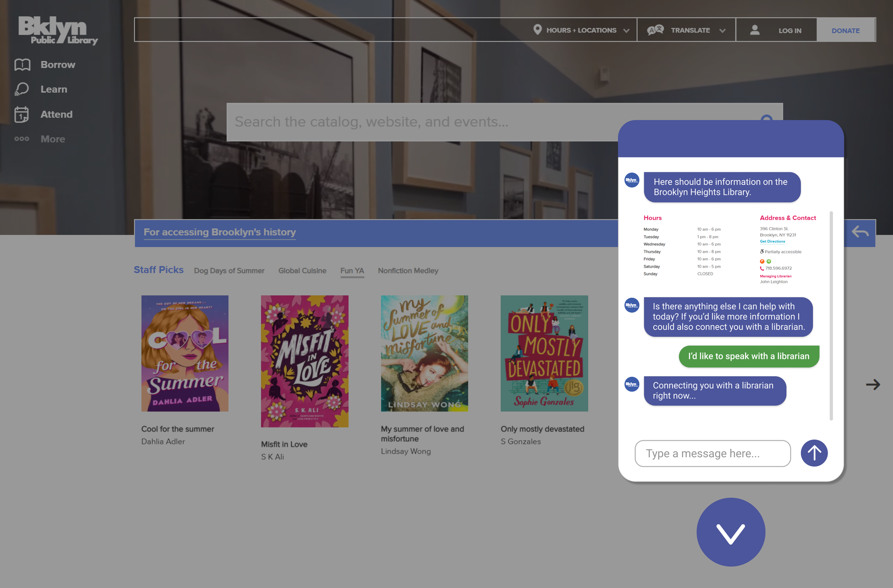Open Misfit in Love book cover

click(x=304, y=361)
